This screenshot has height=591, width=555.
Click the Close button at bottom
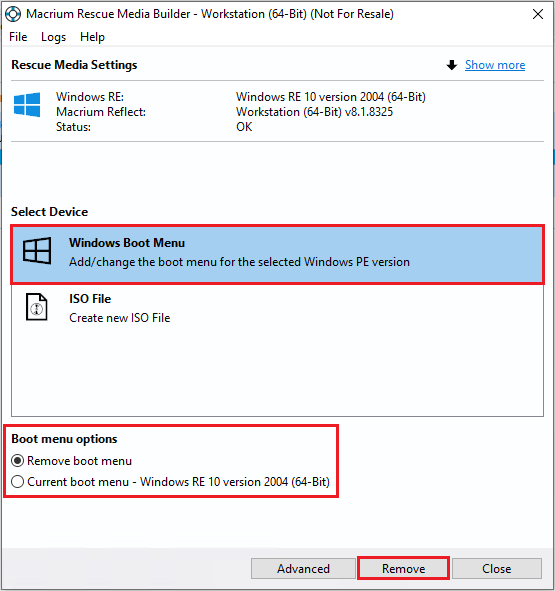(497, 568)
